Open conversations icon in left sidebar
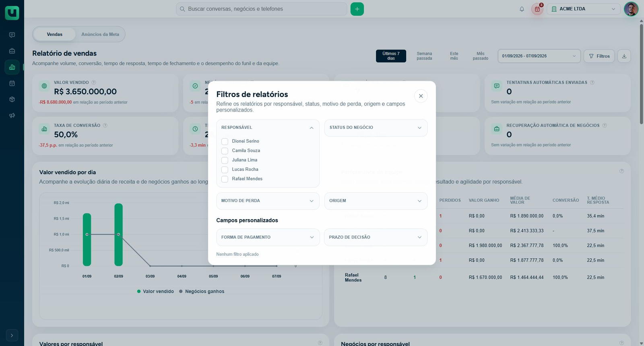The image size is (644, 346). [x=12, y=35]
